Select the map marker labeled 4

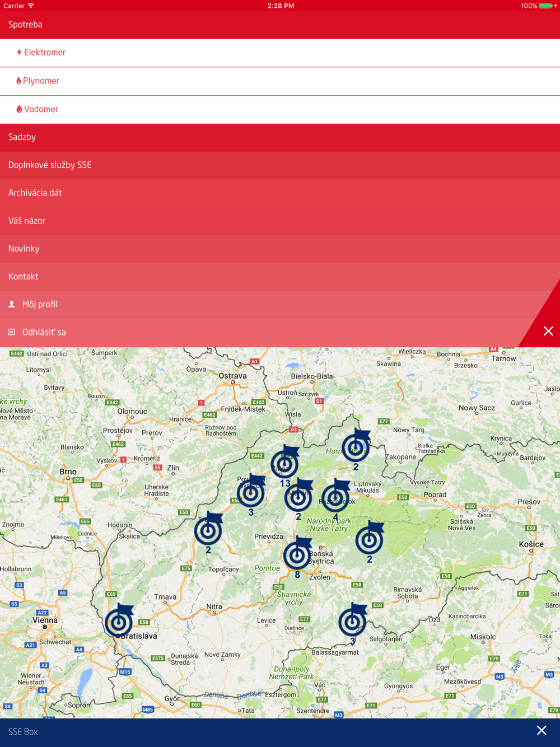335,497
